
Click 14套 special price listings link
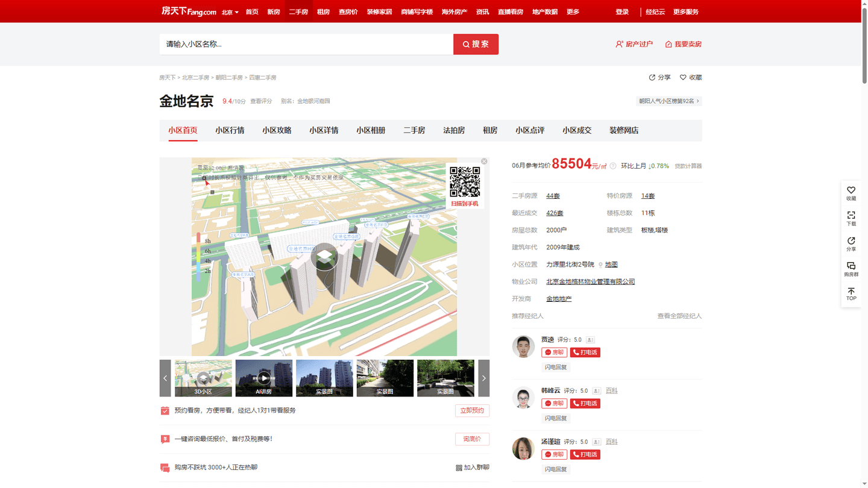[648, 196]
